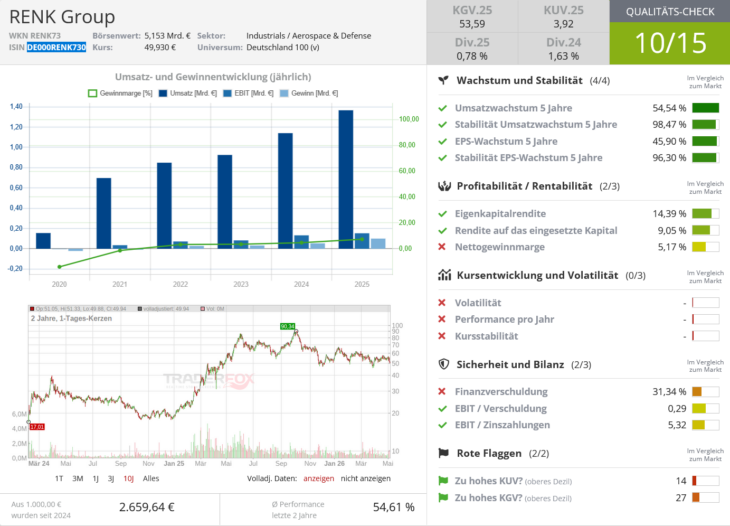This screenshot has height=526, width=730.
Task: Click the chart icon beside Kursentwicklung und Volatilität
Action: [x=444, y=275]
